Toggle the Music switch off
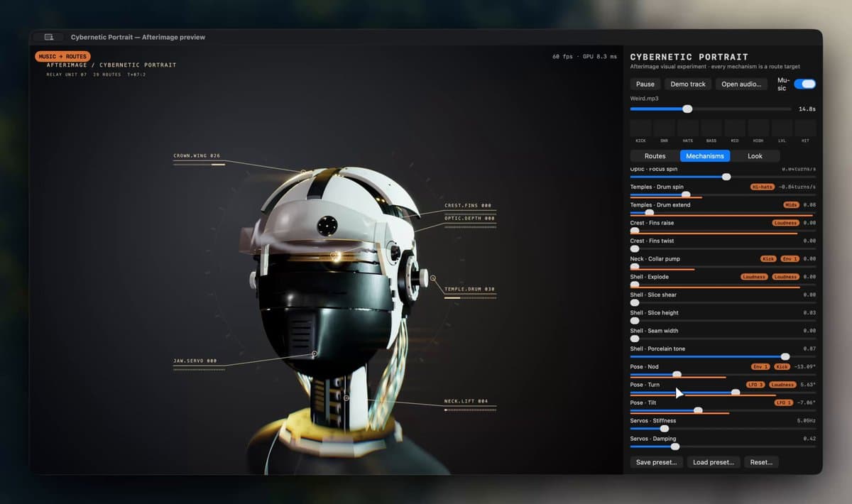 pos(804,84)
